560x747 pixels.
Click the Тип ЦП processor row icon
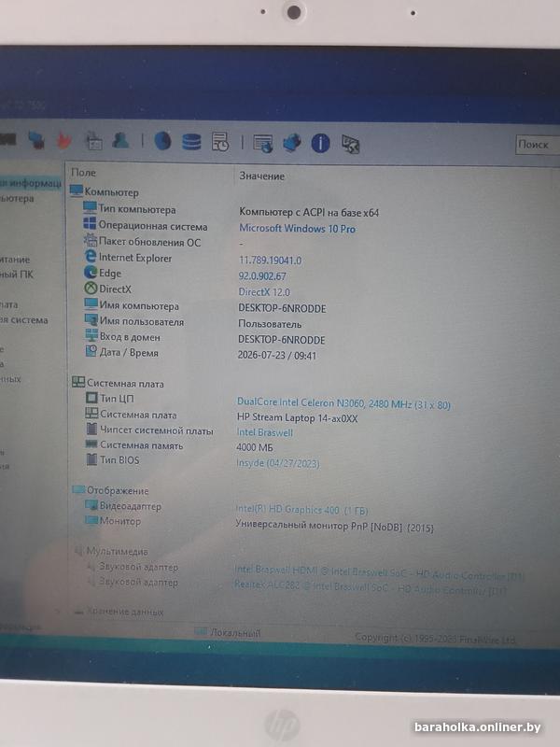pos(91,398)
